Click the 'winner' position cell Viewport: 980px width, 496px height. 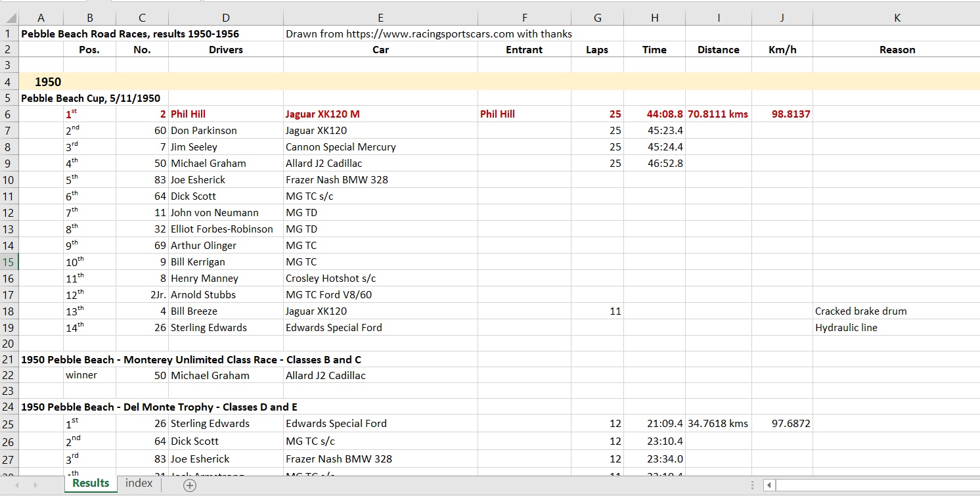(x=89, y=375)
